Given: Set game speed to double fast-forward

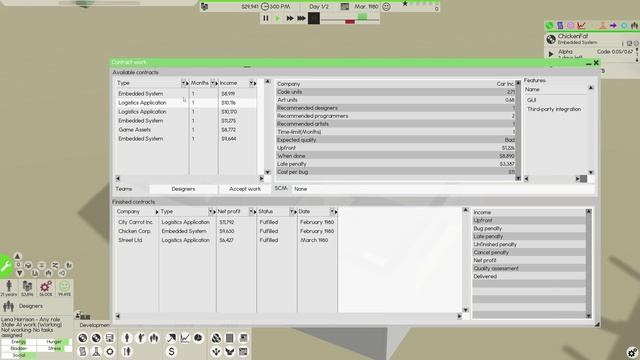Looking at the screenshot, I should tap(290, 18).
